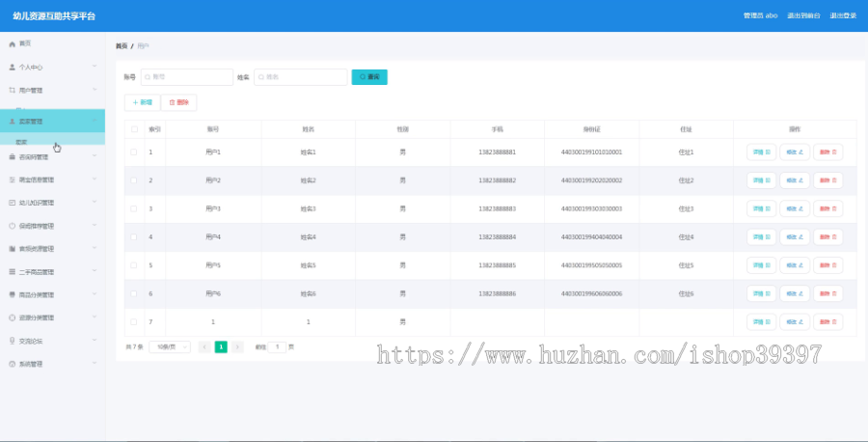Viewport: 868px width, 442px height.
Task: Tick the checkbox for index 7 row
Action: coord(134,321)
